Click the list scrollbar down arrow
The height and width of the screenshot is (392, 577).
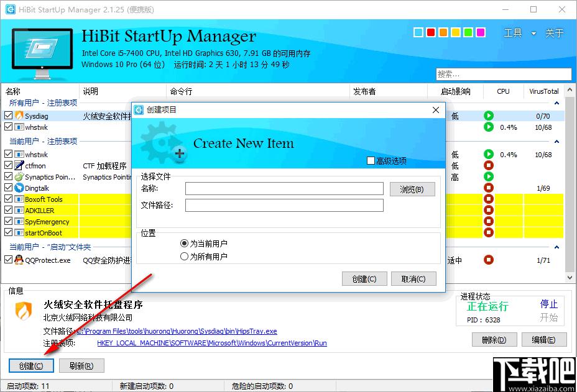pyautogui.click(x=570, y=278)
